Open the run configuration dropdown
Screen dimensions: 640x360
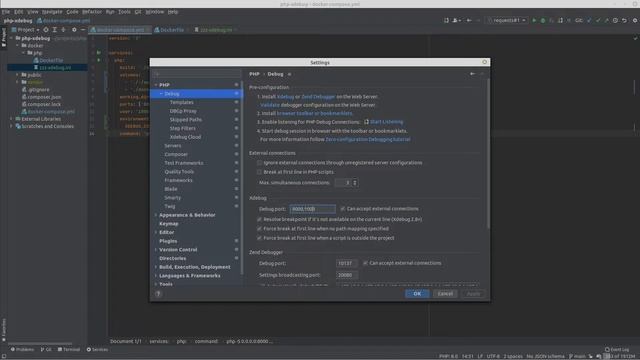pyautogui.click(x=507, y=20)
